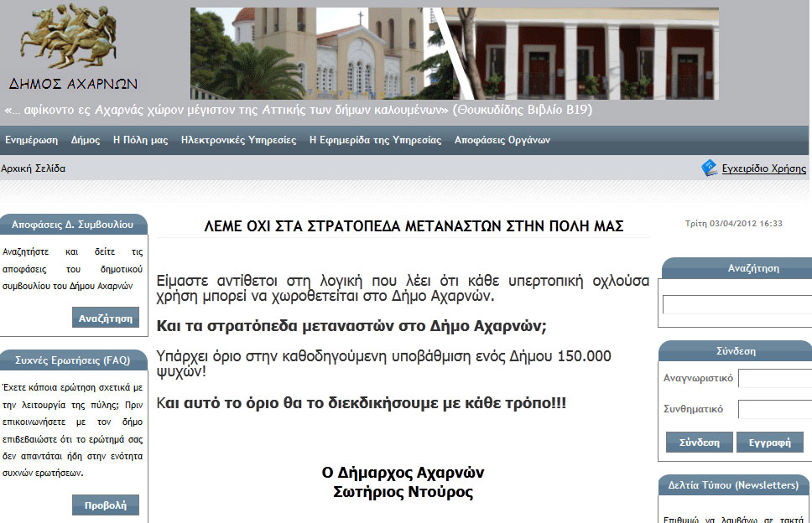Click the Αρχική Σελίδα breadcrumb

coord(34,168)
